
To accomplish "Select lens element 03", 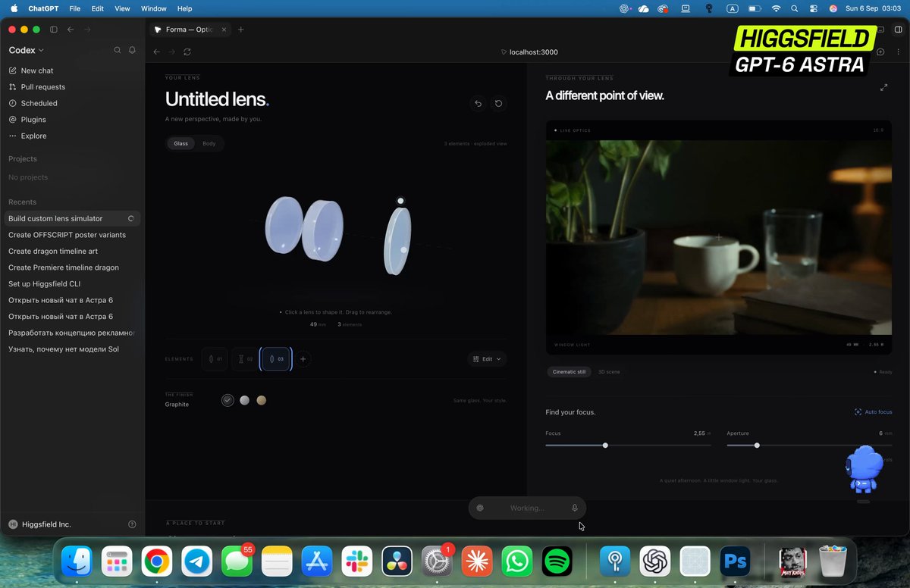I will point(276,359).
